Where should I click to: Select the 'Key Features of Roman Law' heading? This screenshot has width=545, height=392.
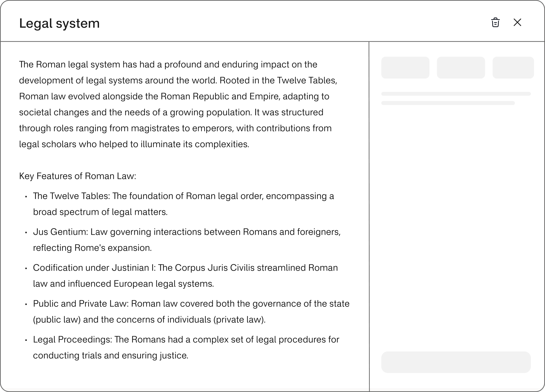(77, 176)
